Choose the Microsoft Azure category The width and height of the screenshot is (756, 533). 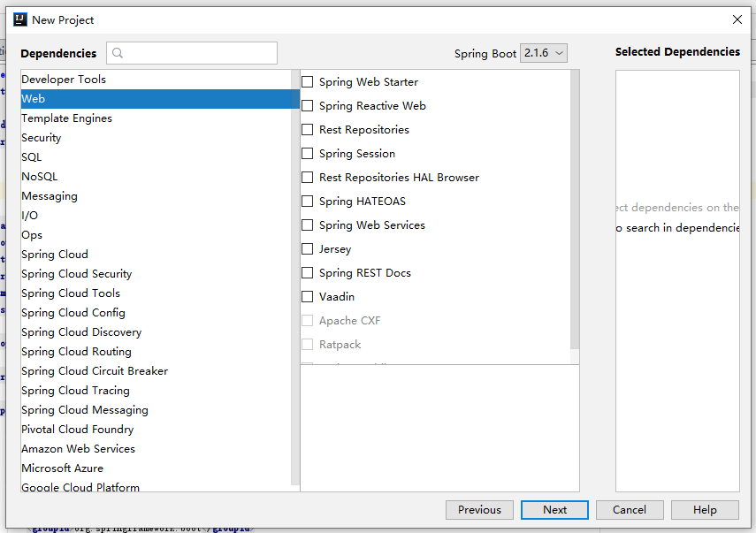[x=156, y=468]
